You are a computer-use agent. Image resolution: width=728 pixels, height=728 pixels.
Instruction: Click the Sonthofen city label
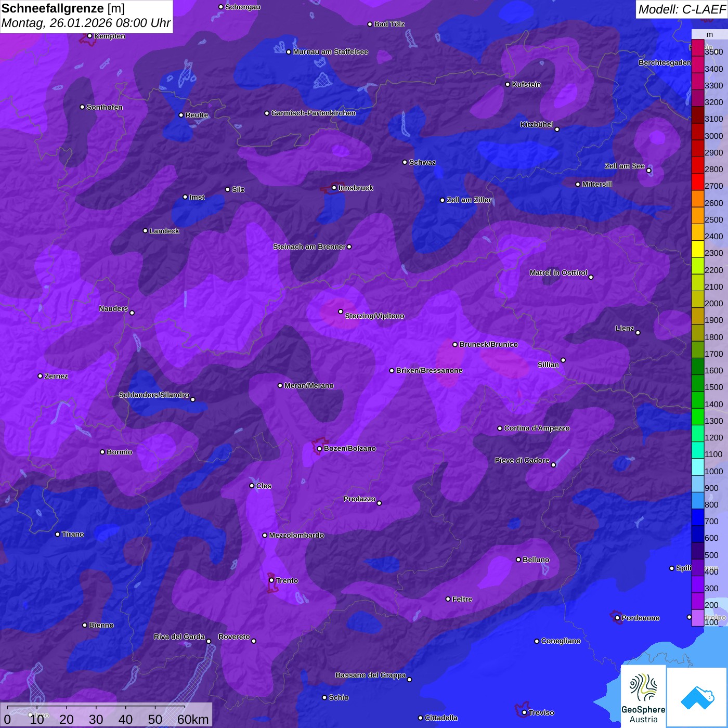(105, 107)
